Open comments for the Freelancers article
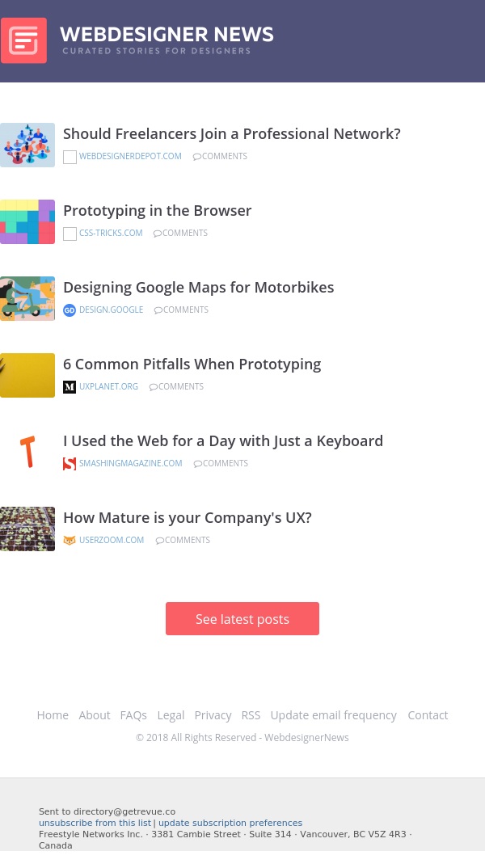This screenshot has width=485, height=868. coord(220,157)
